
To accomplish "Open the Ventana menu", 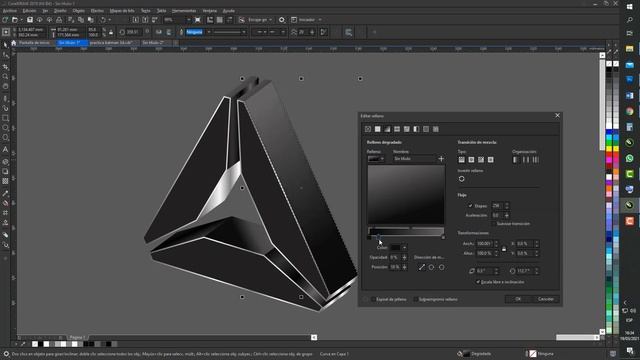I will click(x=210, y=11).
